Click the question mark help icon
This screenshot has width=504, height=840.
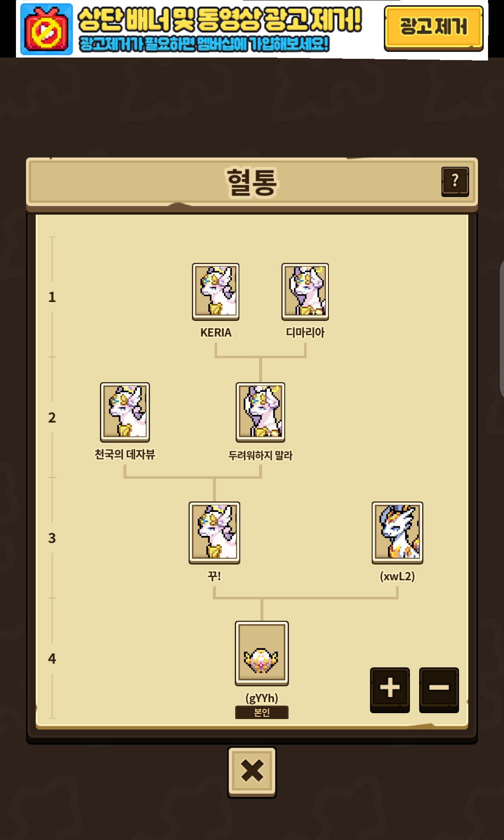pyautogui.click(x=455, y=181)
